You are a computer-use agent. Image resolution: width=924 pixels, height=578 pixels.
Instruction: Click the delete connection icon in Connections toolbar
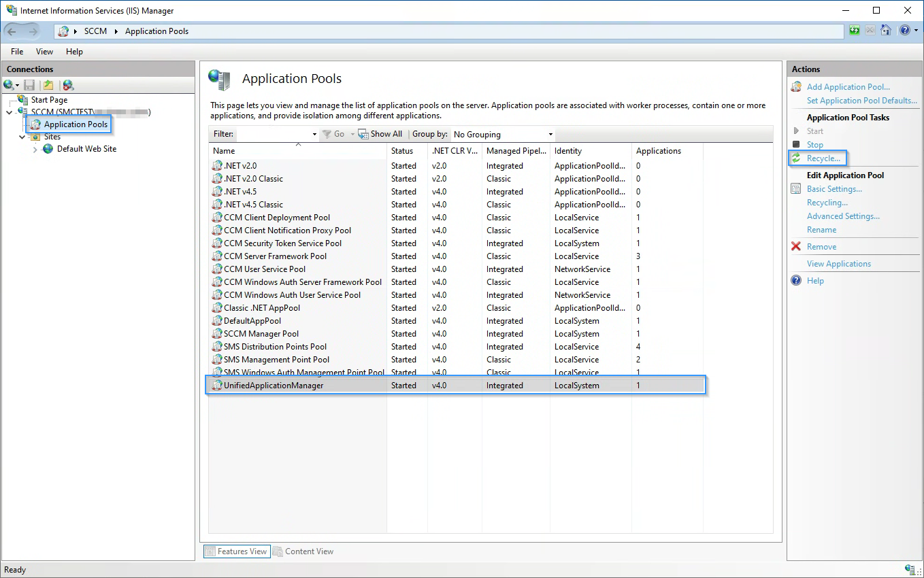click(68, 85)
